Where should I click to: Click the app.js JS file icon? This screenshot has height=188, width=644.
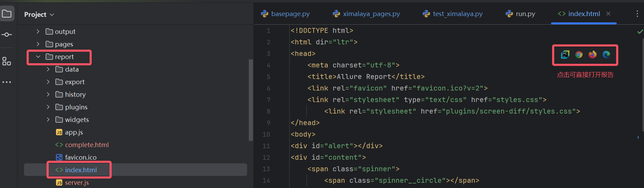pyautogui.click(x=59, y=132)
